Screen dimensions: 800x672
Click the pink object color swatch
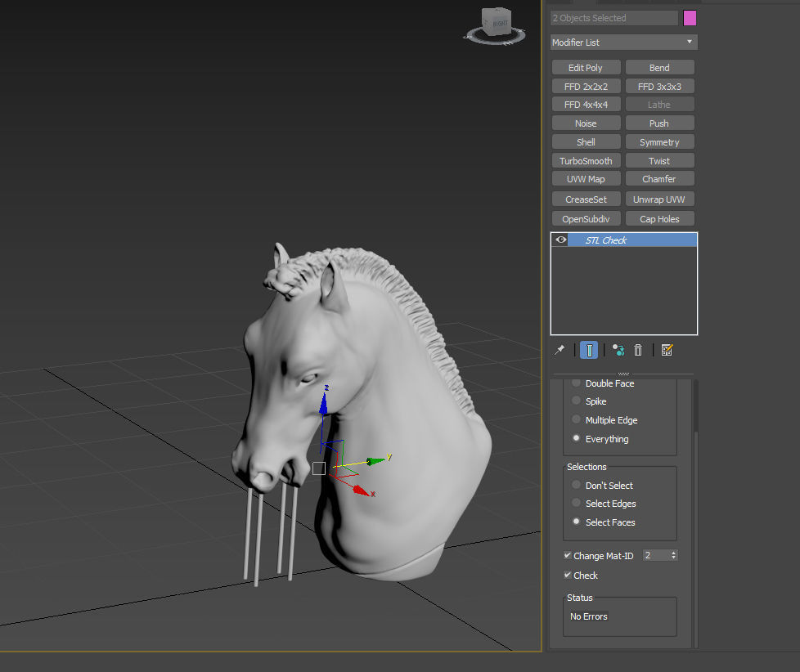point(690,18)
